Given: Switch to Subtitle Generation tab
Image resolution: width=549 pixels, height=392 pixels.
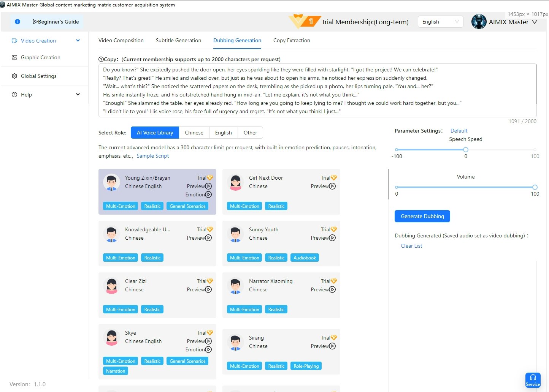Looking at the screenshot, I should point(178,40).
